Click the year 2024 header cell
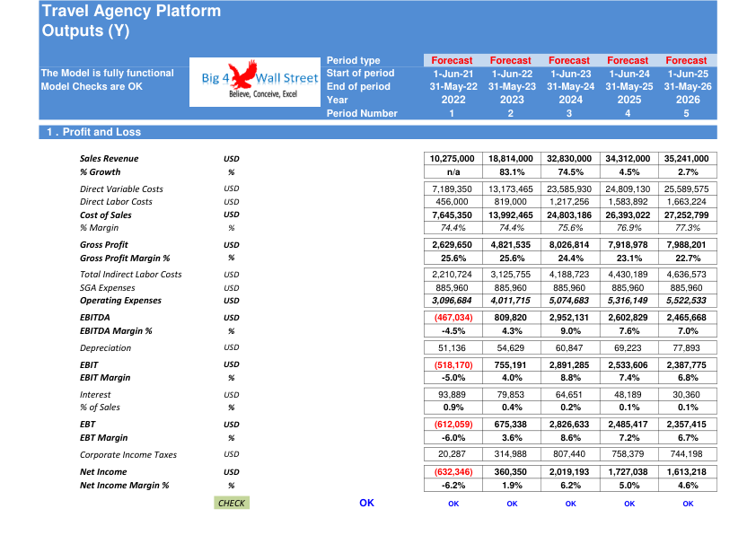 (570, 100)
